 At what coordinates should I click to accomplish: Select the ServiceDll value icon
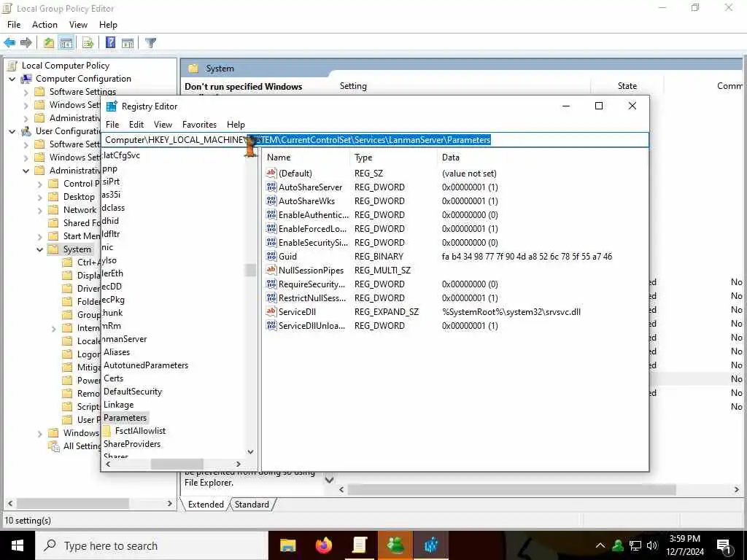271,312
